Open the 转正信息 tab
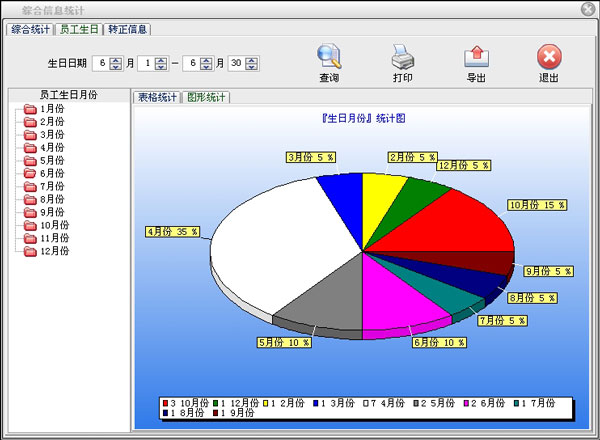Viewport: 600px width, 440px height. (x=128, y=29)
